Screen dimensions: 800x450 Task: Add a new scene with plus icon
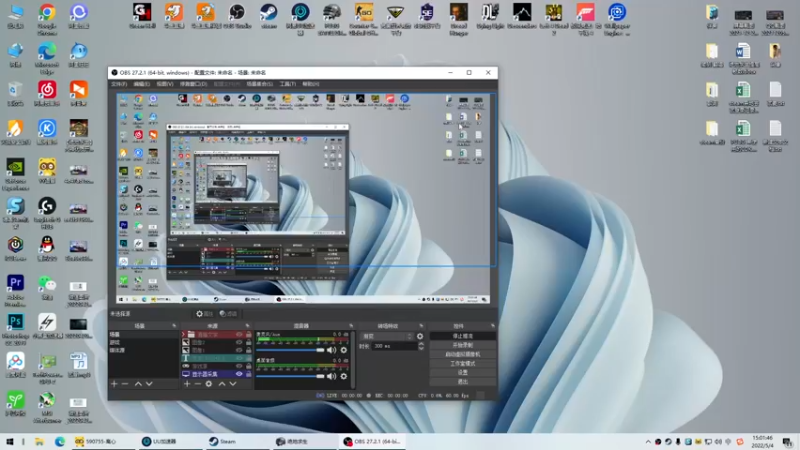[x=114, y=384]
